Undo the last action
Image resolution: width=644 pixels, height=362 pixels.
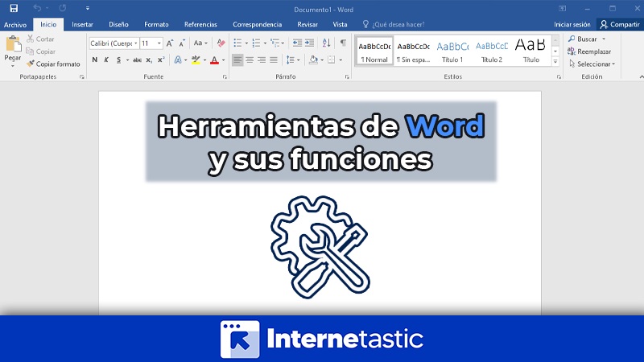pyautogui.click(x=37, y=8)
